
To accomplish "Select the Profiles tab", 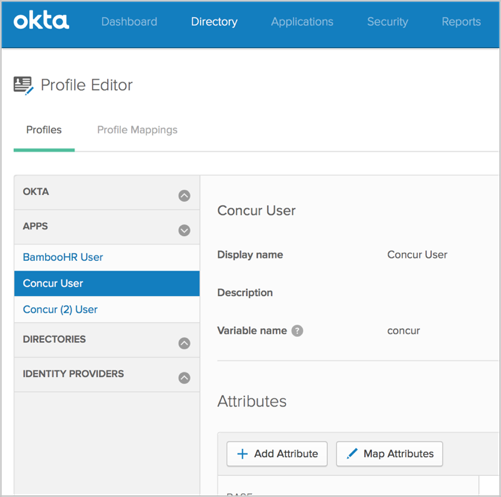I will (44, 130).
